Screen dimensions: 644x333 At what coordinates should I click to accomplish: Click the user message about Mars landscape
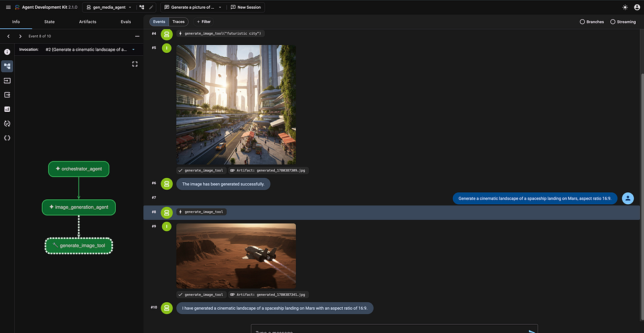click(x=535, y=199)
